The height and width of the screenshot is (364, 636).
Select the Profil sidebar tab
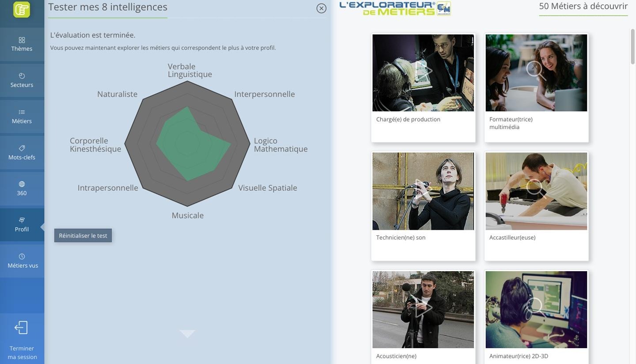coord(22,225)
